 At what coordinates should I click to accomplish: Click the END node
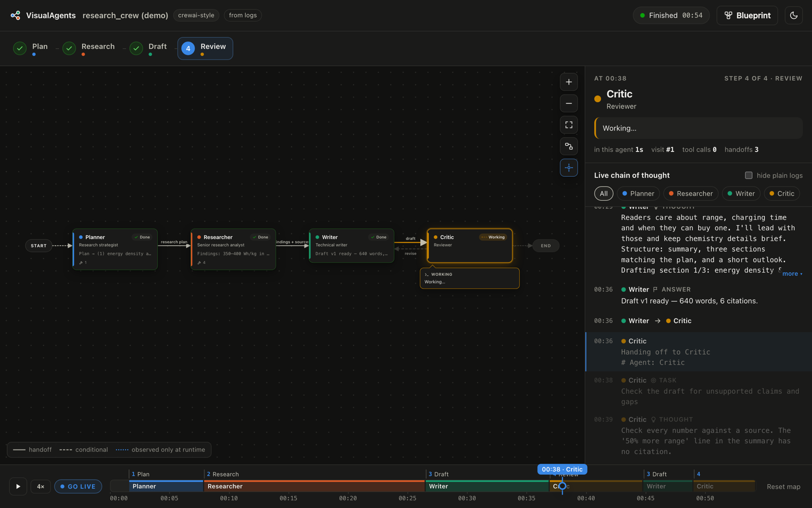546,246
